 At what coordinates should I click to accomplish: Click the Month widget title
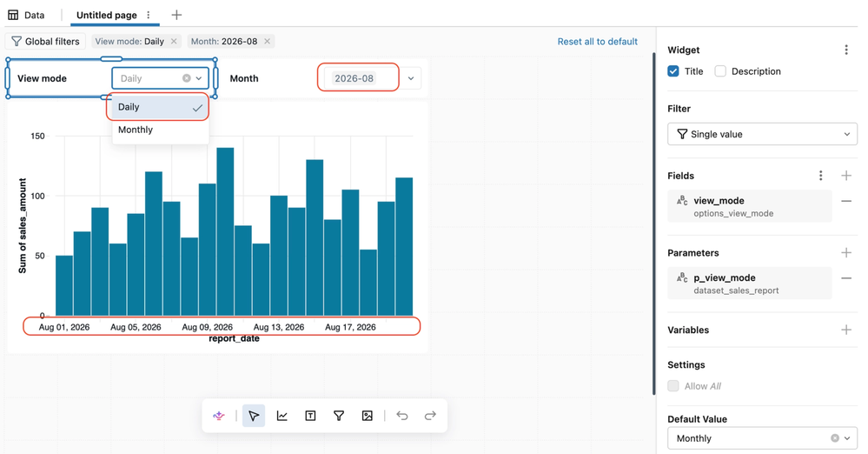pyautogui.click(x=244, y=78)
